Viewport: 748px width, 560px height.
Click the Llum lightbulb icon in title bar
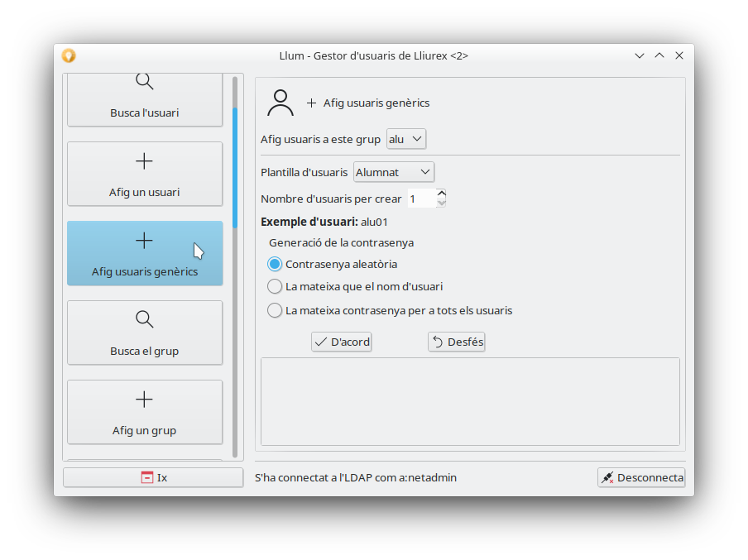(69, 55)
